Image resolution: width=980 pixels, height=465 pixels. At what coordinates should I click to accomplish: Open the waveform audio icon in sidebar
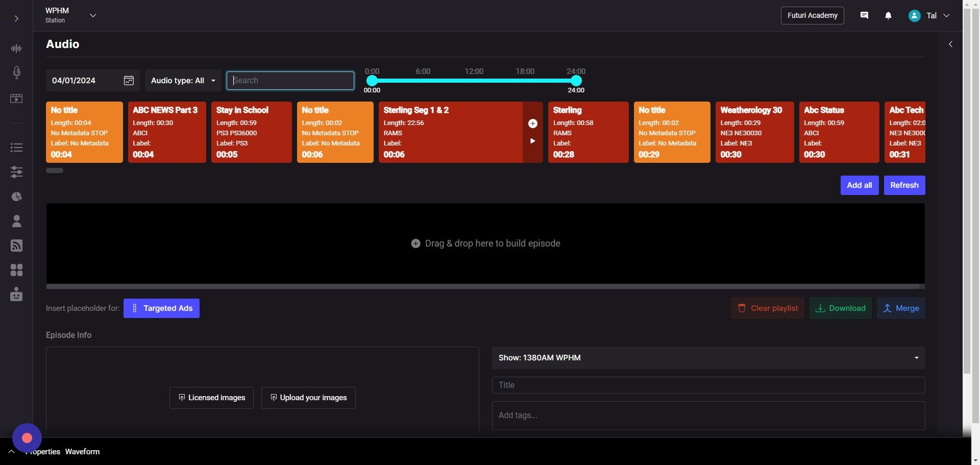click(x=16, y=48)
